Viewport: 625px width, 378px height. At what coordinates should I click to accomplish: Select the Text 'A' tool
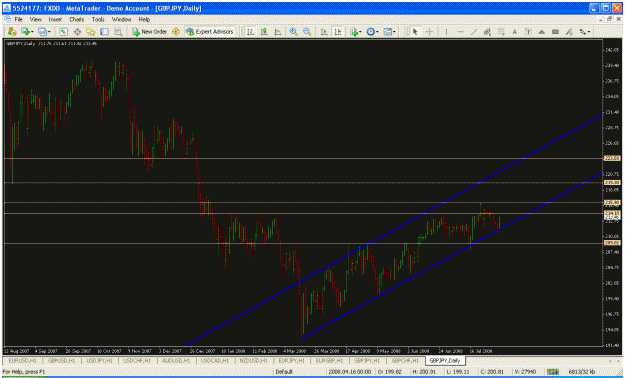(x=515, y=32)
